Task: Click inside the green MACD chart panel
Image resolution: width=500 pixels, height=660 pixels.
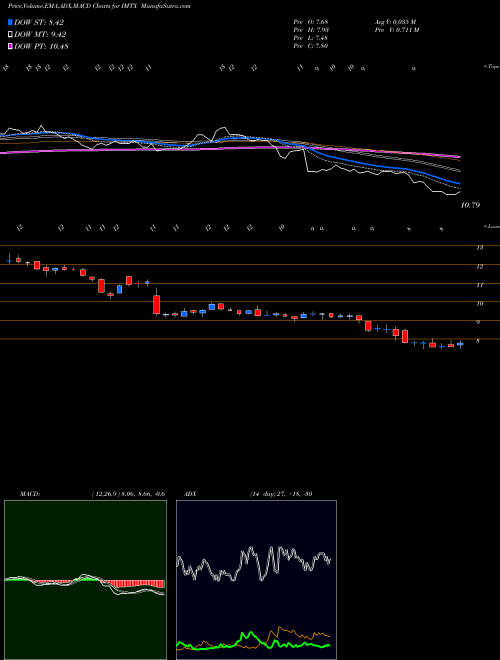Action: point(85,580)
